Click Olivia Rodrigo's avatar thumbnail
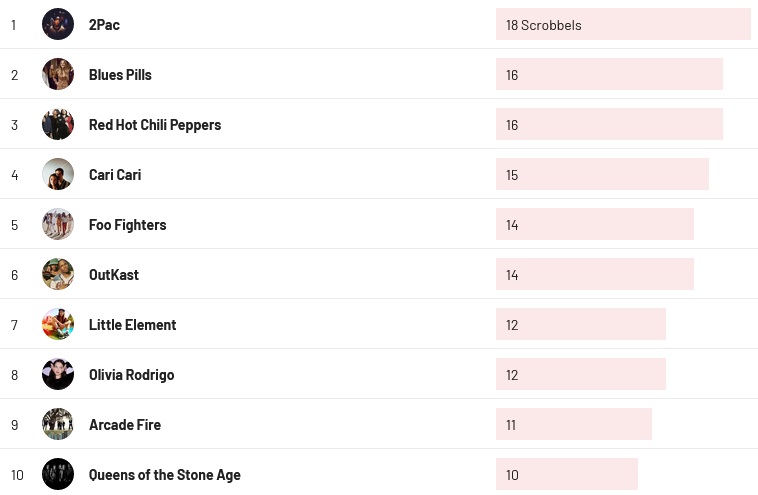This screenshot has width=758, height=495. click(x=58, y=374)
